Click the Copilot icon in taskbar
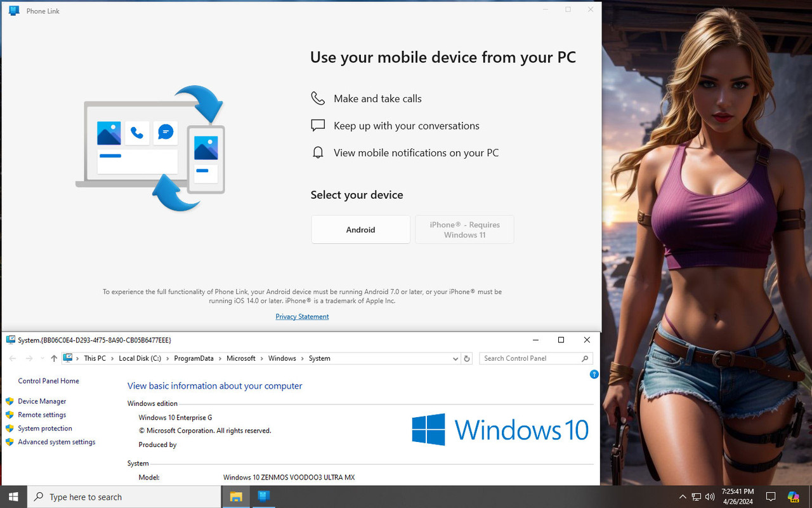Image resolution: width=812 pixels, height=508 pixels. pos(794,497)
